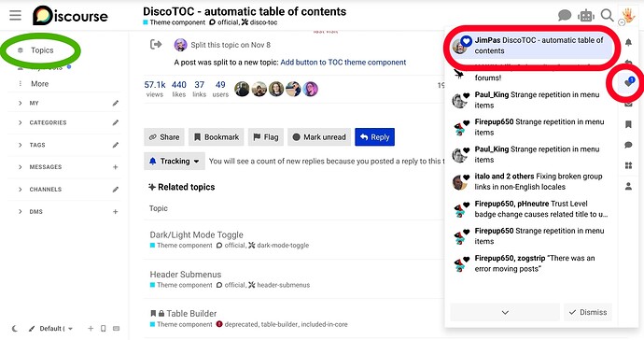
Task: Add a new message with MESSAGES plus icon
Action: (x=116, y=167)
